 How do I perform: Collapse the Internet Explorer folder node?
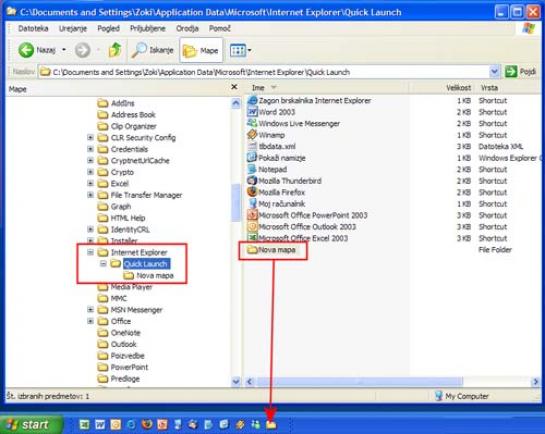pyautogui.click(x=90, y=252)
